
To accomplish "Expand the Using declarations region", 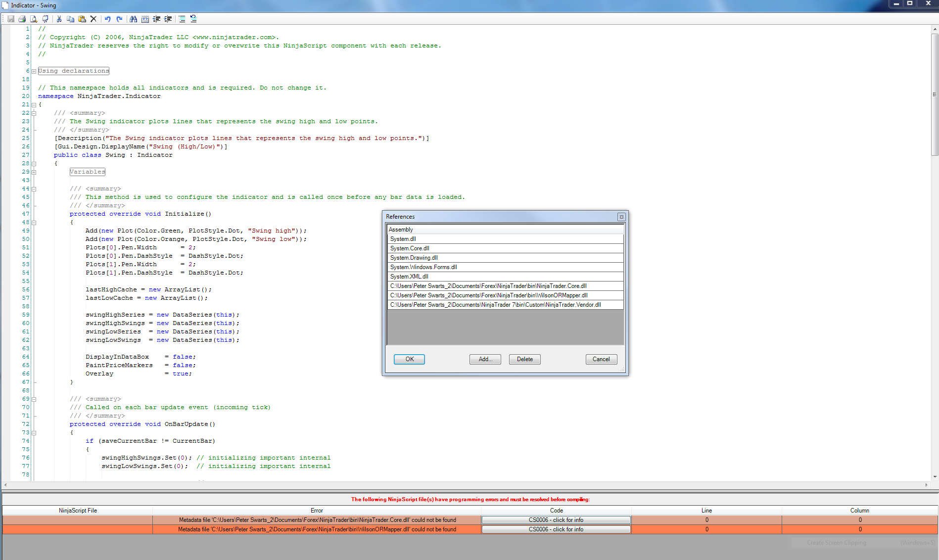I will tap(34, 71).
